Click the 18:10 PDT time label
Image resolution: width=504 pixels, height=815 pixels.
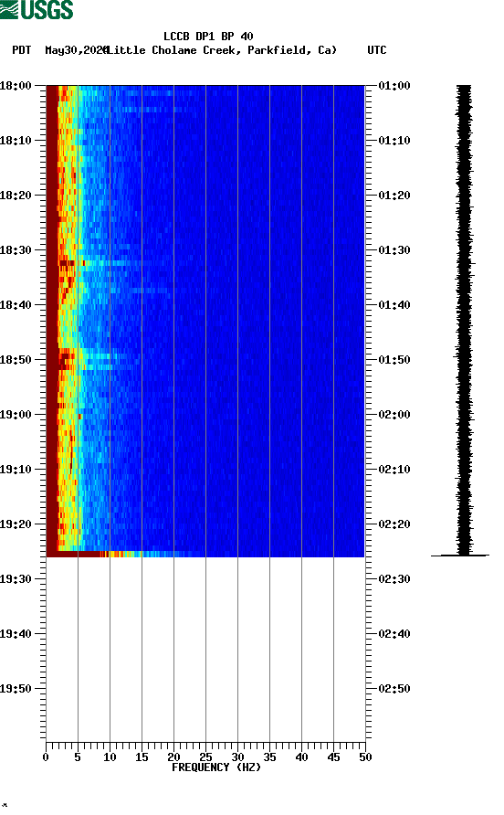pyautogui.click(x=16, y=141)
